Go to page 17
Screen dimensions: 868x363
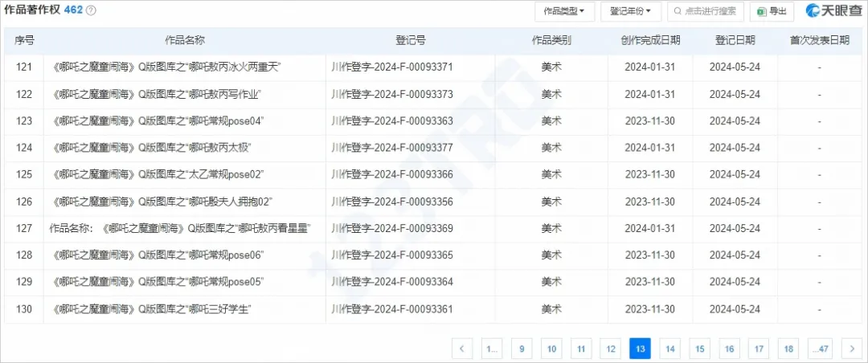(759, 349)
